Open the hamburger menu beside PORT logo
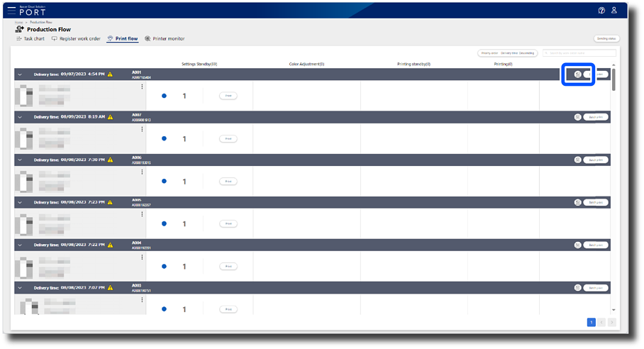The height and width of the screenshot is (349, 644). (x=11, y=11)
